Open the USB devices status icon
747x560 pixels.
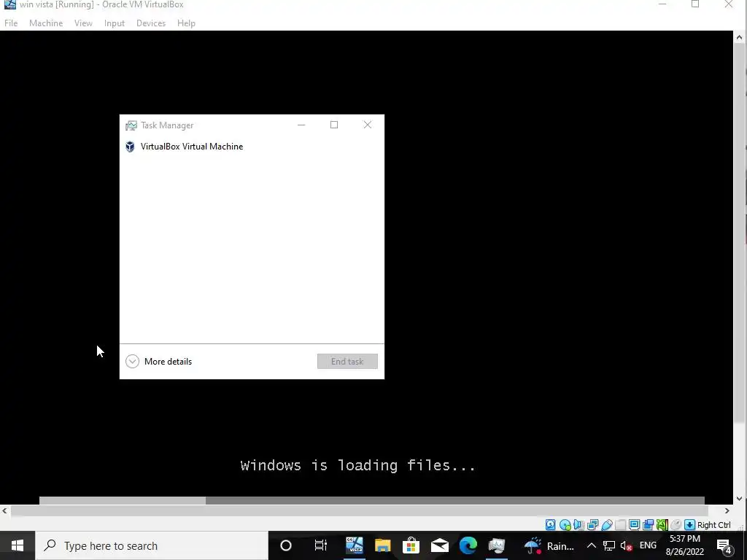click(x=606, y=525)
